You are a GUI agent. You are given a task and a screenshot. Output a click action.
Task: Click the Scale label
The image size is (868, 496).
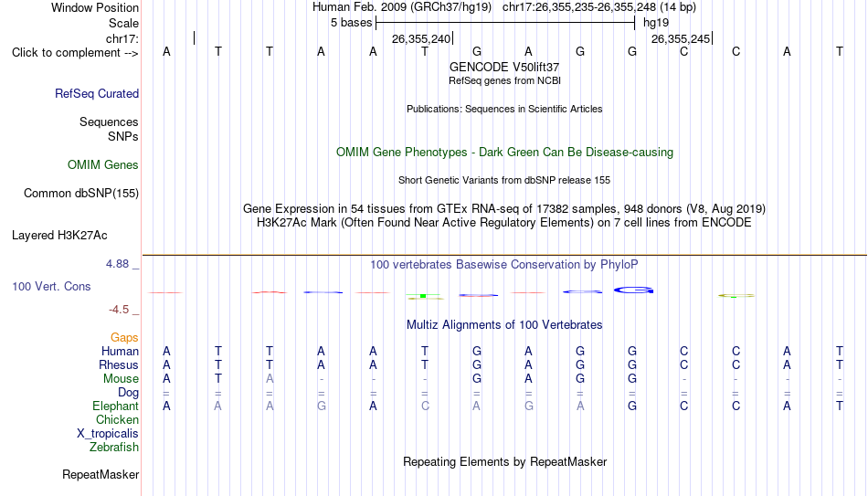click(x=124, y=23)
